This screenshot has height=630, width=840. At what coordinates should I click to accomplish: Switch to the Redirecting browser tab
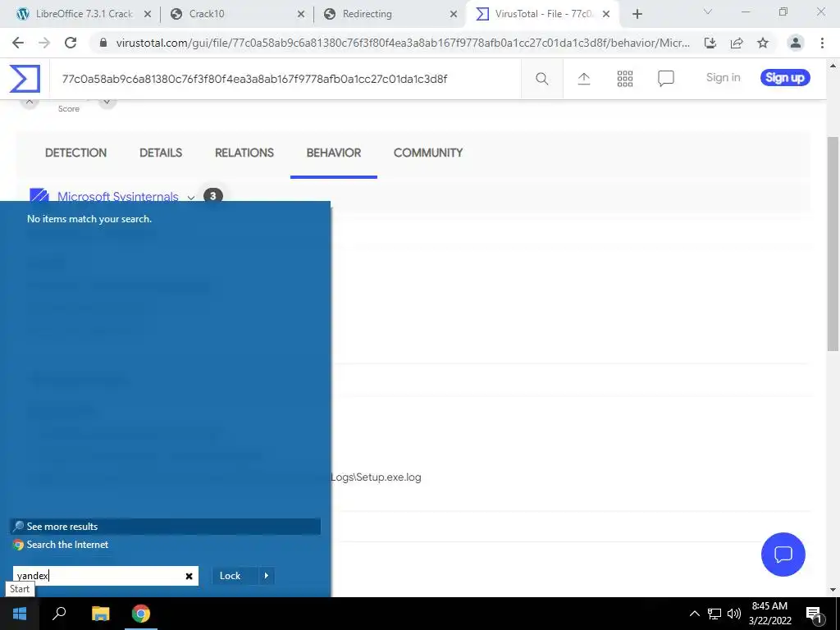[388, 14]
